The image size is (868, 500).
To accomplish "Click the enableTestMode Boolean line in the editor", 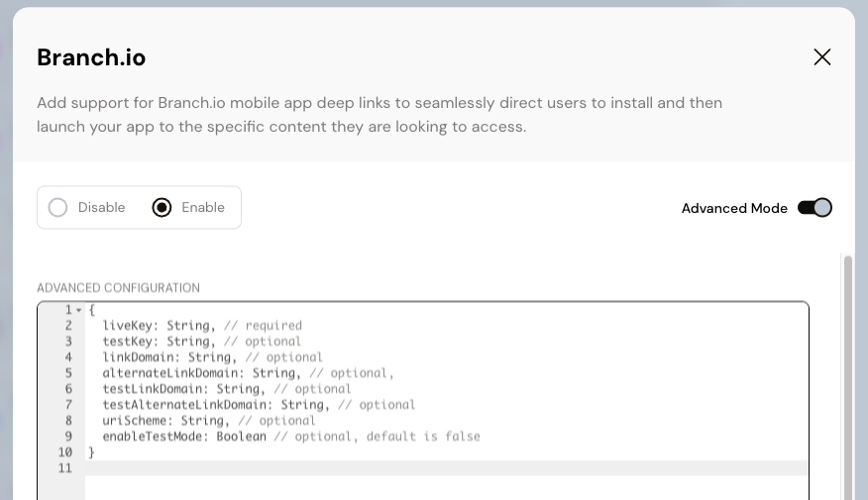I will [291, 437].
